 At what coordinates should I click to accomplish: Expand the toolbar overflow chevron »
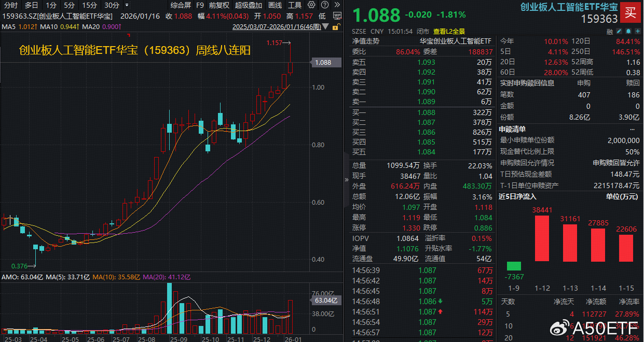[337, 5]
